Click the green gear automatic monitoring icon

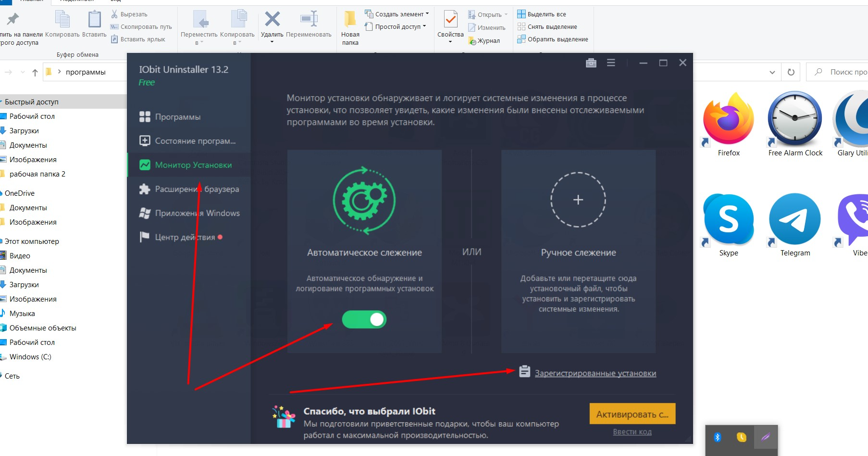(364, 201)
